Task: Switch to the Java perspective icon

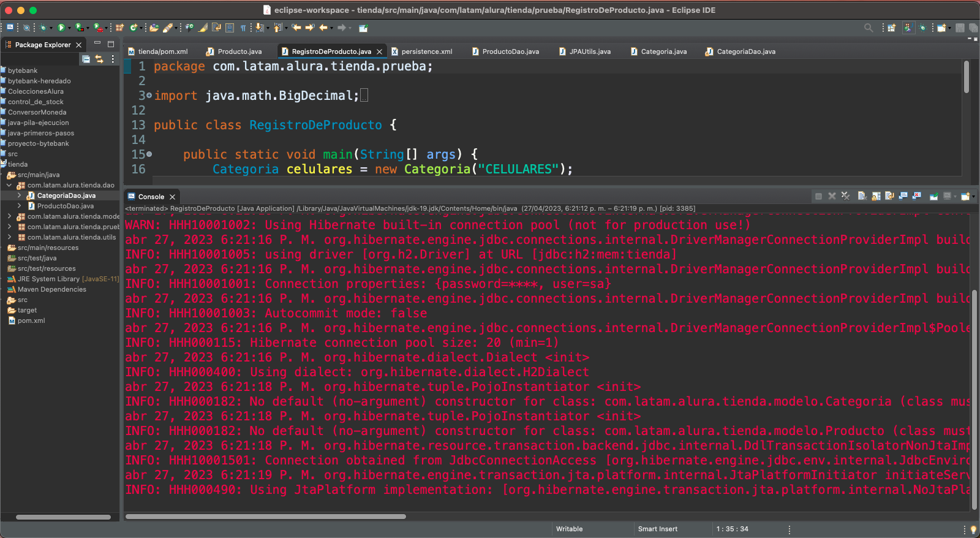Action: coord(908,28)
